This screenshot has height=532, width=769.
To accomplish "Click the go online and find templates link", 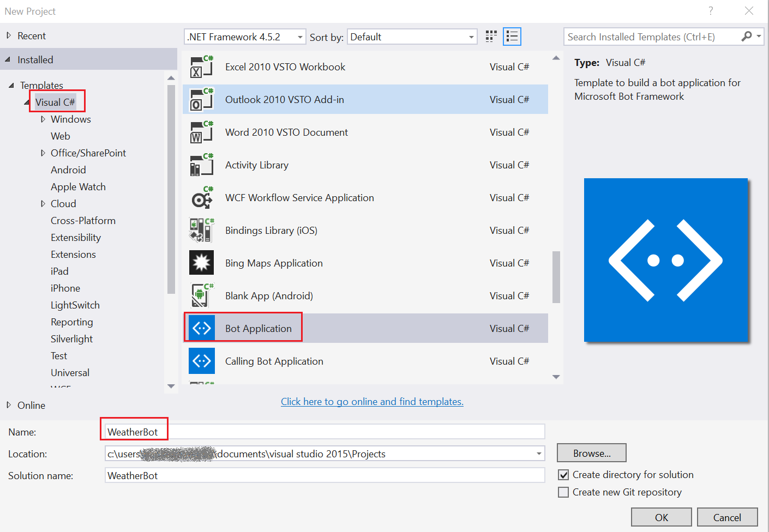I will coord(372,402).
